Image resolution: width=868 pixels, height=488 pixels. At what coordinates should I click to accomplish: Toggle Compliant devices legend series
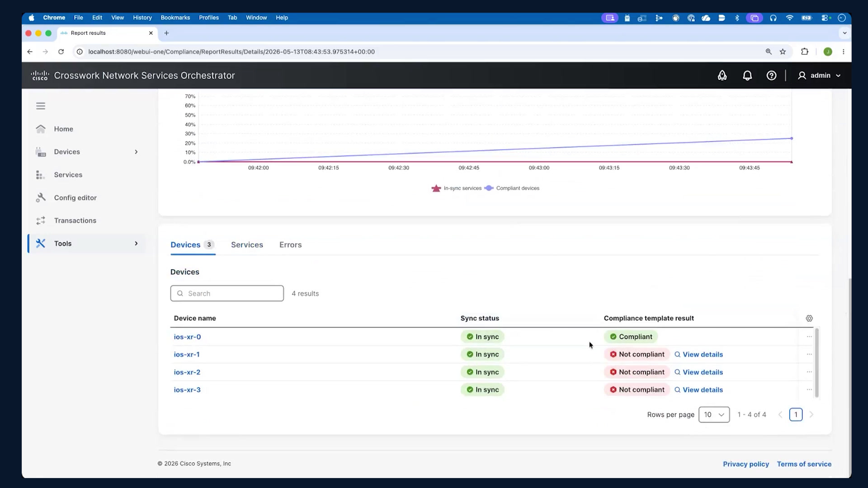pyautogui.click(x=512, y=188)
